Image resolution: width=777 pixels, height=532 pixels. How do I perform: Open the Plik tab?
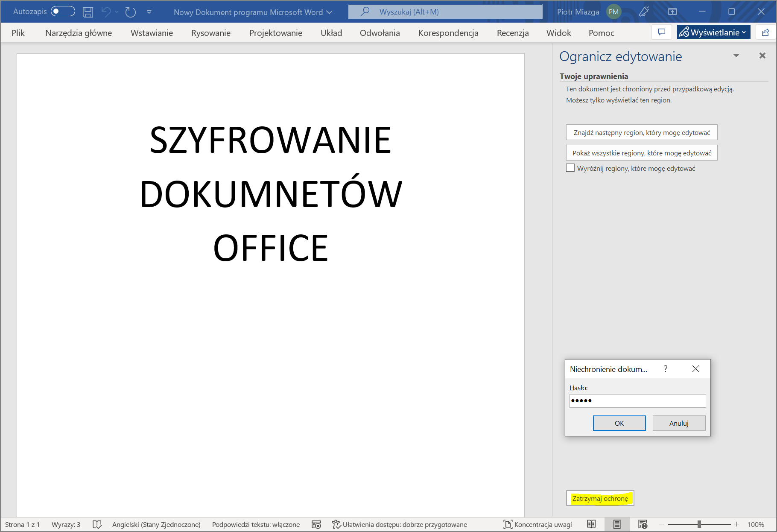point(18,33)
